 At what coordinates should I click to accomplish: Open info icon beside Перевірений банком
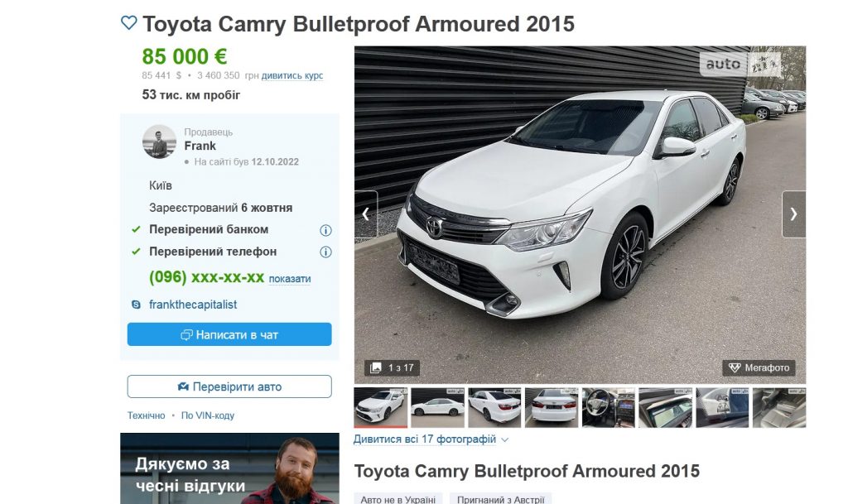point(325,230)
